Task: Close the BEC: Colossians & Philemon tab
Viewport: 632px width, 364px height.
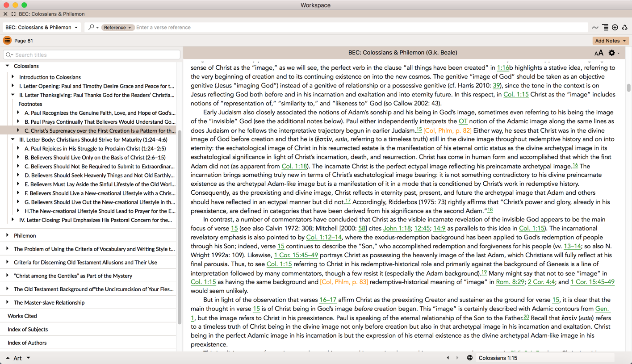Action: tap(5, 14)
